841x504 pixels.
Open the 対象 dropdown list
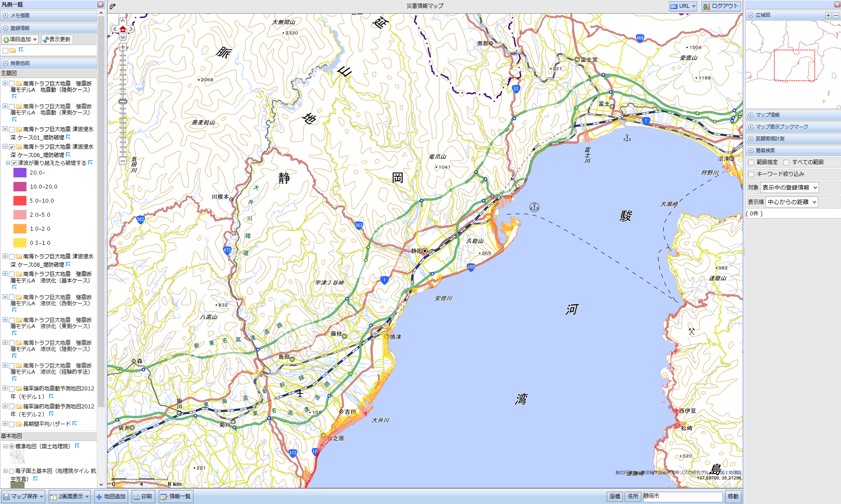coord(789,188)
